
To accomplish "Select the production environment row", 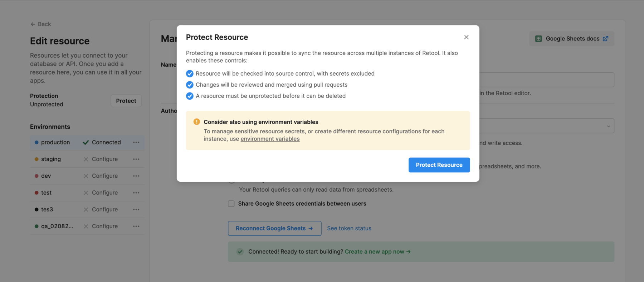I will 87,142.
